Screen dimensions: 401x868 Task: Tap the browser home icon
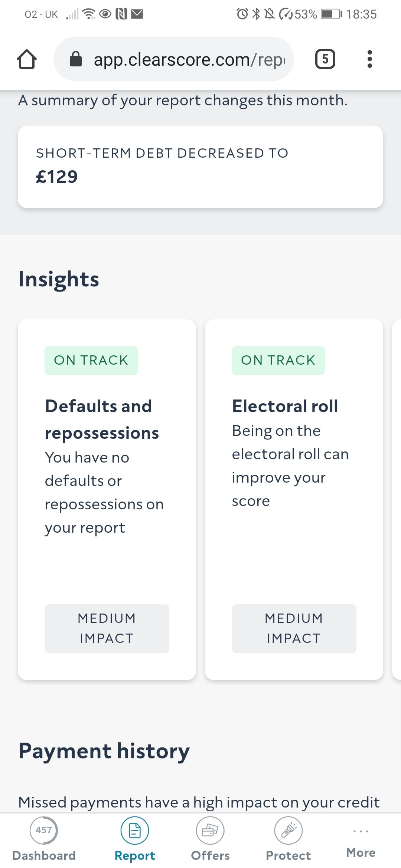27,59
